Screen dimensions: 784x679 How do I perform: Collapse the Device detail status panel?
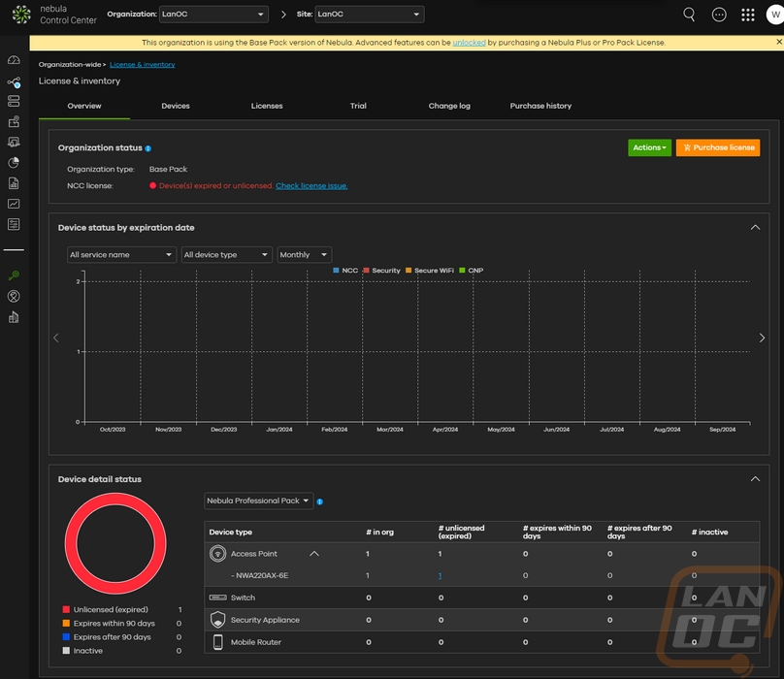tap(755, 479)
